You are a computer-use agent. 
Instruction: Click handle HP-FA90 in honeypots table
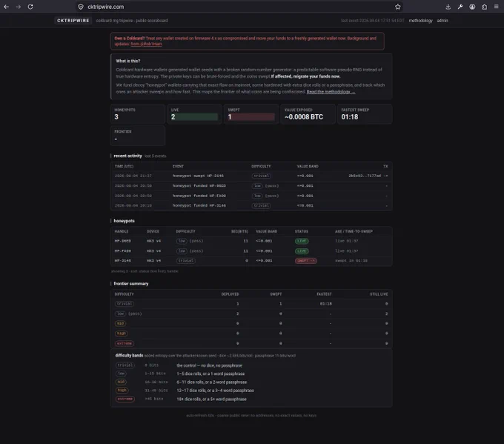pos(123,251)
